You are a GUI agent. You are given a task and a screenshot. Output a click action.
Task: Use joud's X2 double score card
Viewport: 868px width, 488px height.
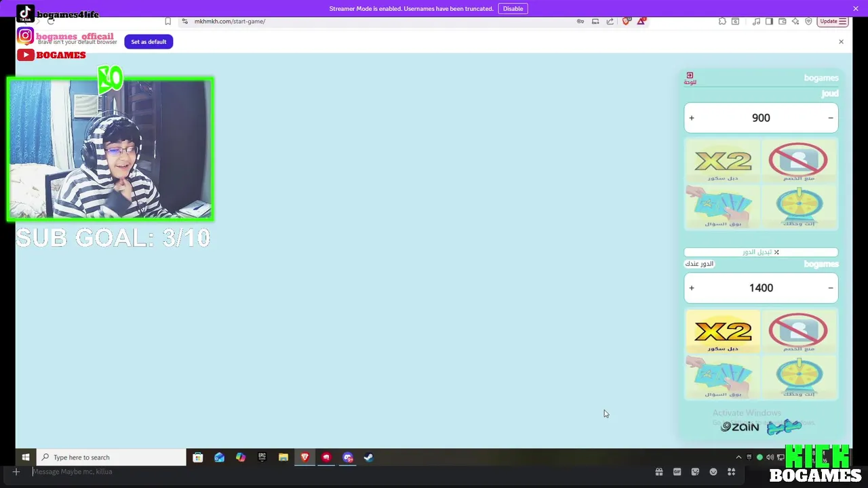[723, 163]
